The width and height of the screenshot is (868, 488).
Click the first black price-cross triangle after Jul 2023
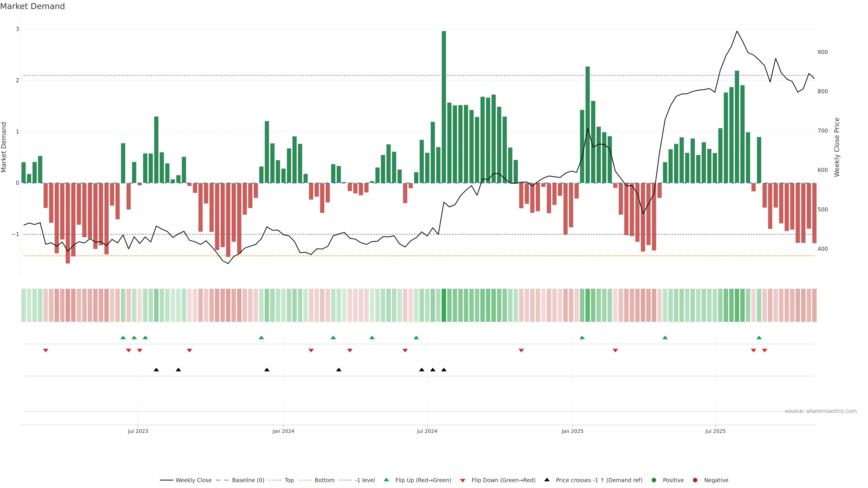pyautogui.click(x=156, y=369)
